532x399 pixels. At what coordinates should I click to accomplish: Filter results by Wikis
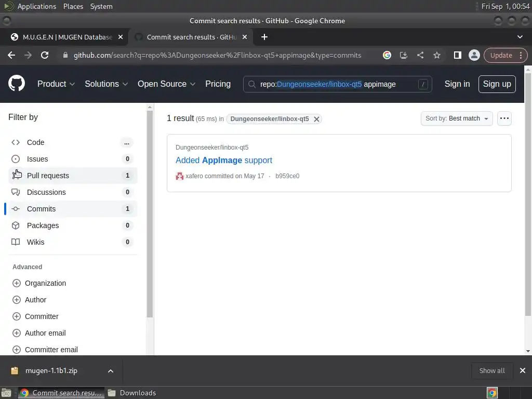(x=73, y=242)
